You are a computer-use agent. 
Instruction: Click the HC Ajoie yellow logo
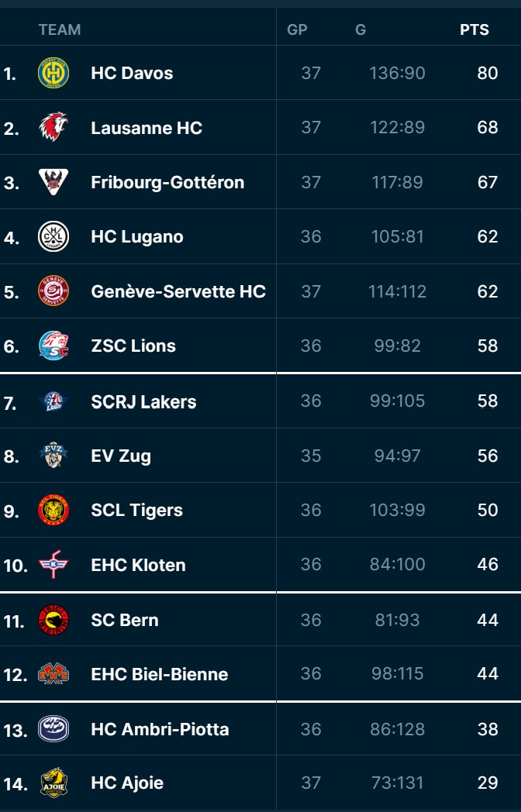tap(53, 783)
